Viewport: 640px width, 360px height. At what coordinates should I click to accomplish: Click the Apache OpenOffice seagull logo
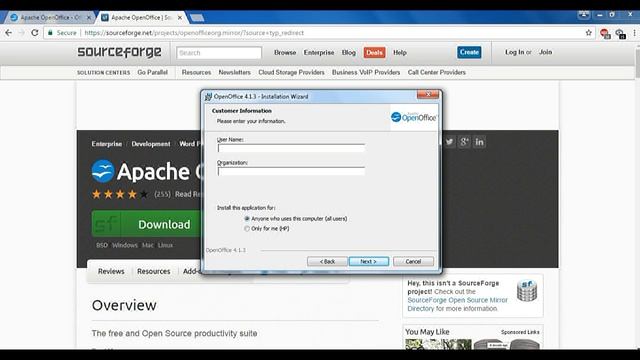pos(102,171)
